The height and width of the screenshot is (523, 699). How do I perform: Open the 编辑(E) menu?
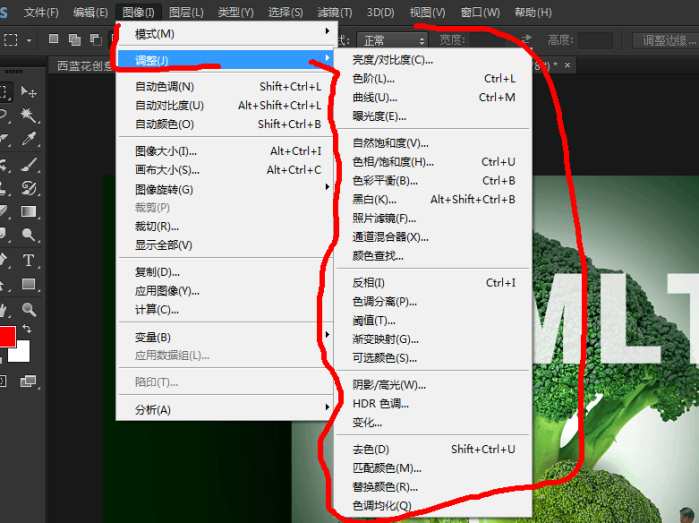(x=90, y=12)
